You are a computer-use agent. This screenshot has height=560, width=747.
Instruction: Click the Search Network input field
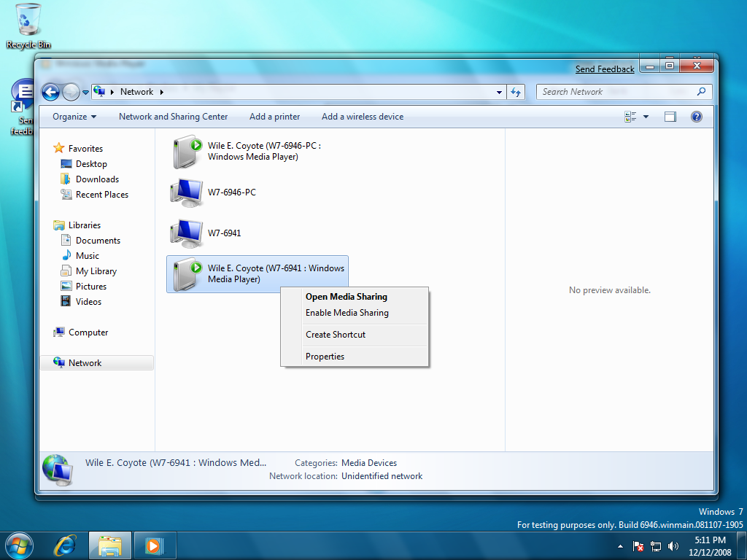point(619,92)
